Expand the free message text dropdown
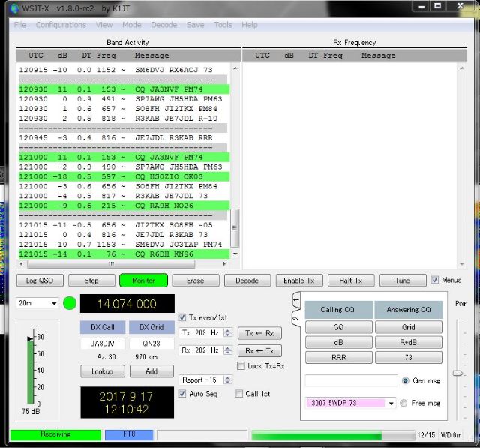 pos(390,403)
